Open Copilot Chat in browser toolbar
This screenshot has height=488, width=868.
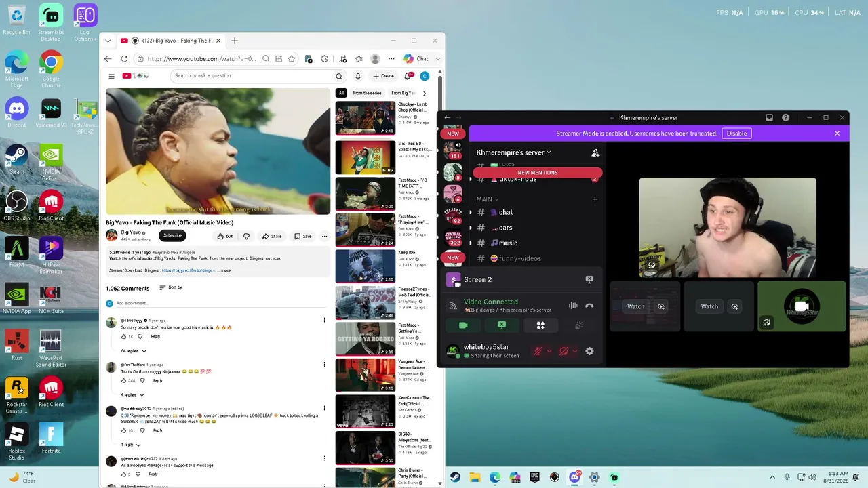tap(416, 59)
